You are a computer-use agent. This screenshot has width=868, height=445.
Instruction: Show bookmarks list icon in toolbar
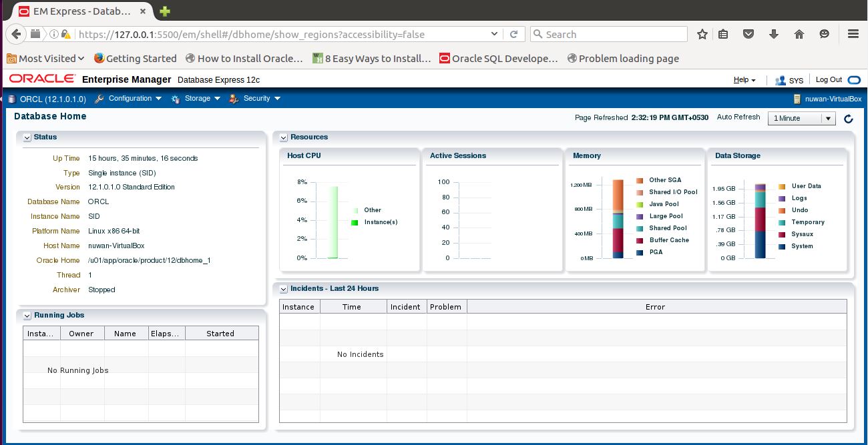coord(724,34)
